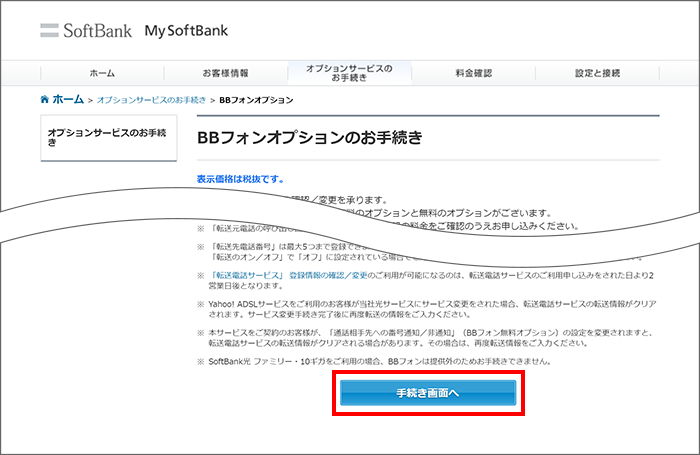Click heading BBフォンオプションのお手続き
The width and height of the screenshot is (700, 455).
[309, 138]
